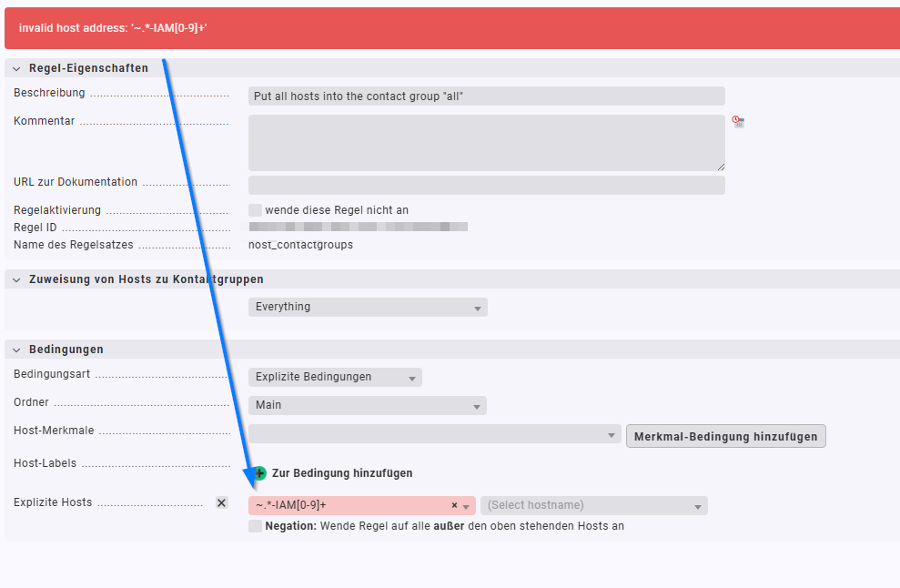Open the ~.*-IAM[0-9]+ host dropdown arrow

tap(467, 506)
